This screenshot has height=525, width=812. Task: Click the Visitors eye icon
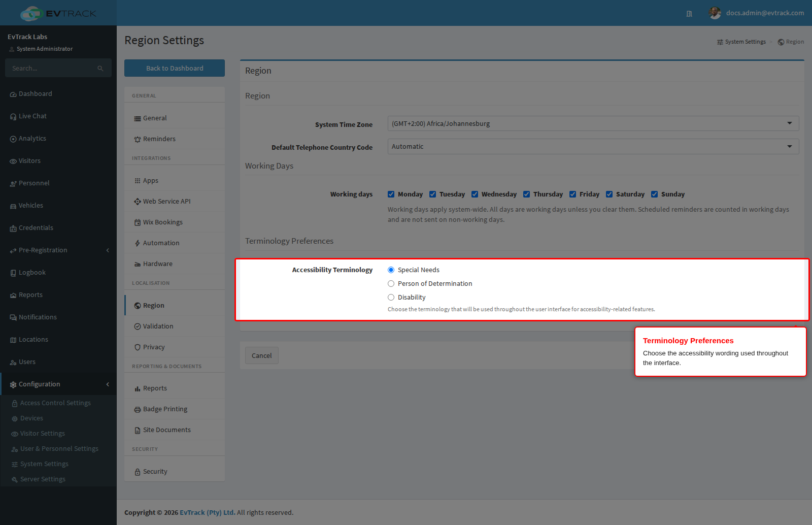(x=13, y=161)
